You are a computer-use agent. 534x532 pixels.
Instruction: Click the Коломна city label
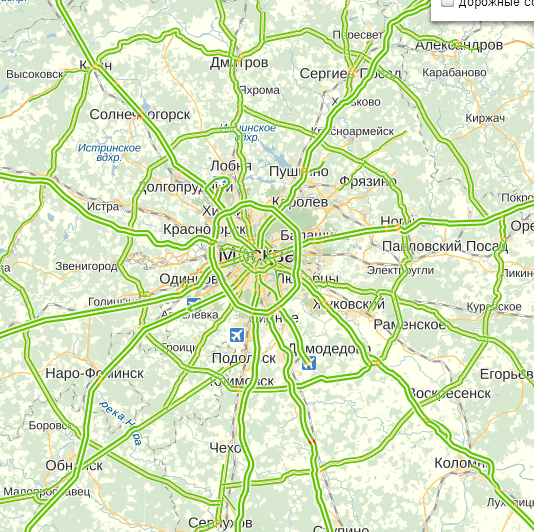(462, 463)
